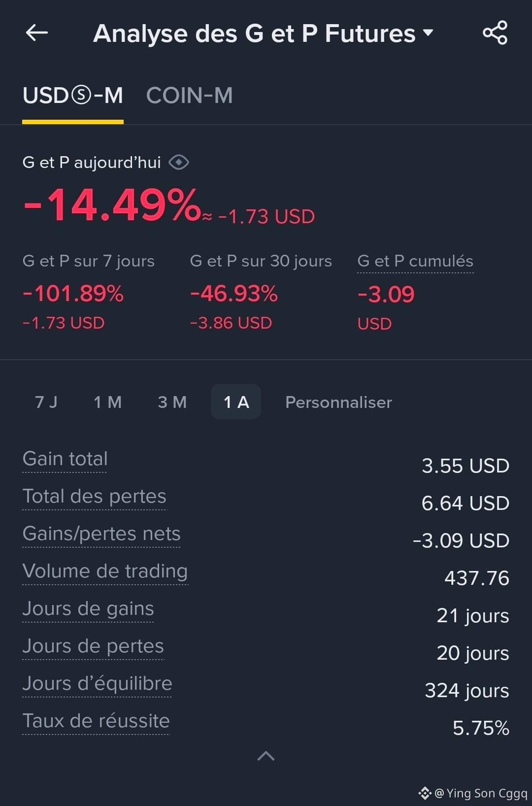Show the Total des pertes explanation
The height and width of the screenshot is (806, 532).
95,496
